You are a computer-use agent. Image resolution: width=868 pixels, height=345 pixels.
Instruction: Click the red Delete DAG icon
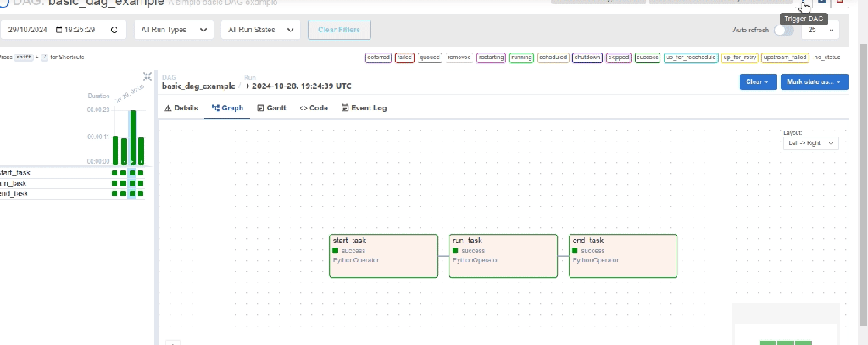839,3
